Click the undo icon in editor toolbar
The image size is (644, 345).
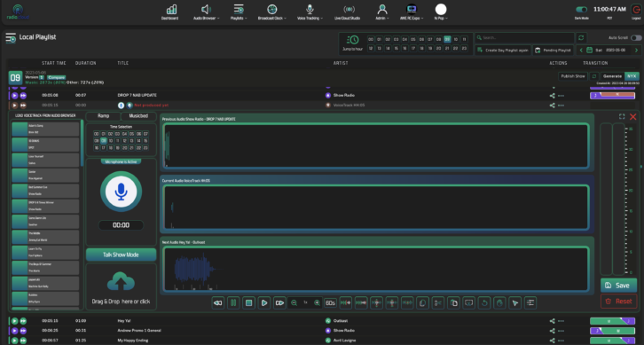tap(484, 303)
